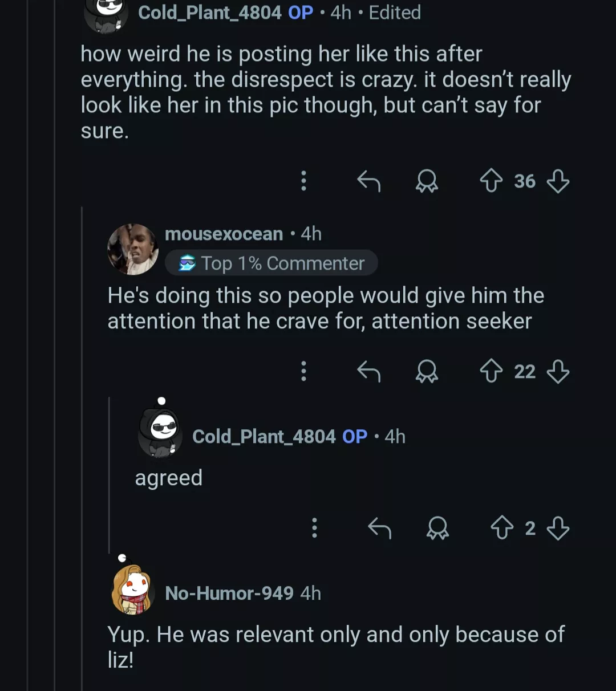Reply to mousexocean's attention seeker comment

point(368,372)
